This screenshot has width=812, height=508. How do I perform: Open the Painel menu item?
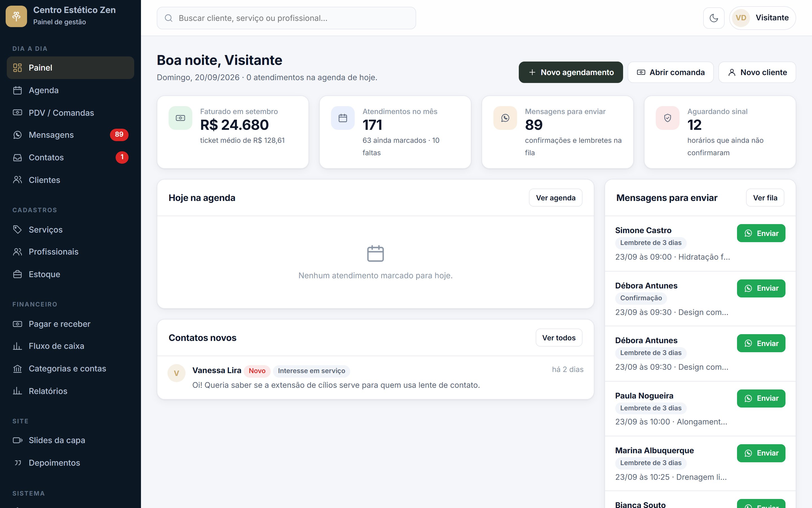pyautogui.click(x=70, y=68)
